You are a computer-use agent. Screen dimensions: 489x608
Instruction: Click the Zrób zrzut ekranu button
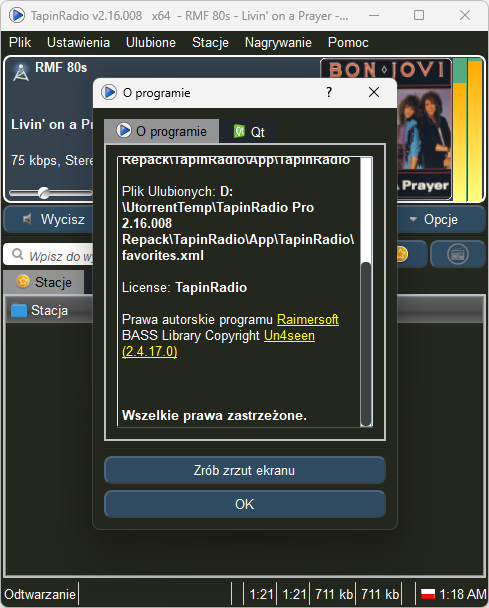pos(245,470)
